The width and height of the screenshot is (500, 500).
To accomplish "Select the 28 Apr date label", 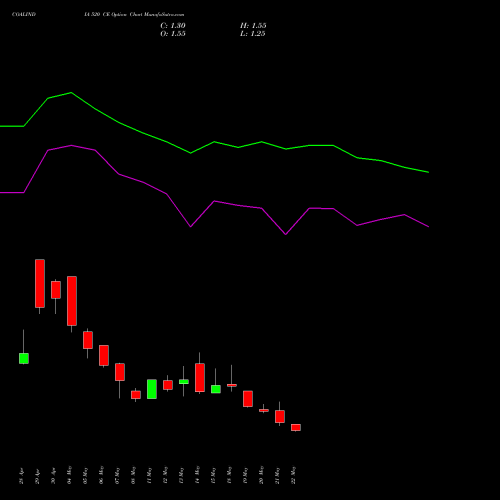I will 22,476.
